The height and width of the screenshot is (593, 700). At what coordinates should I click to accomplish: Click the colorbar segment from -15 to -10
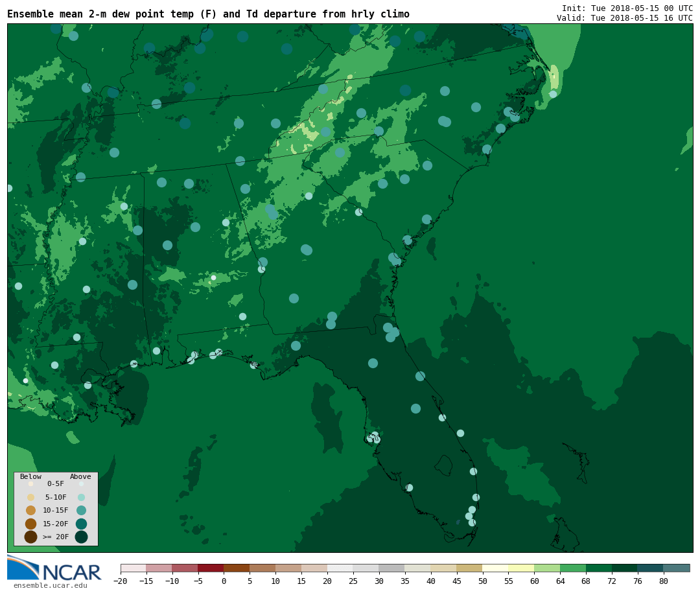coord(159,568)
